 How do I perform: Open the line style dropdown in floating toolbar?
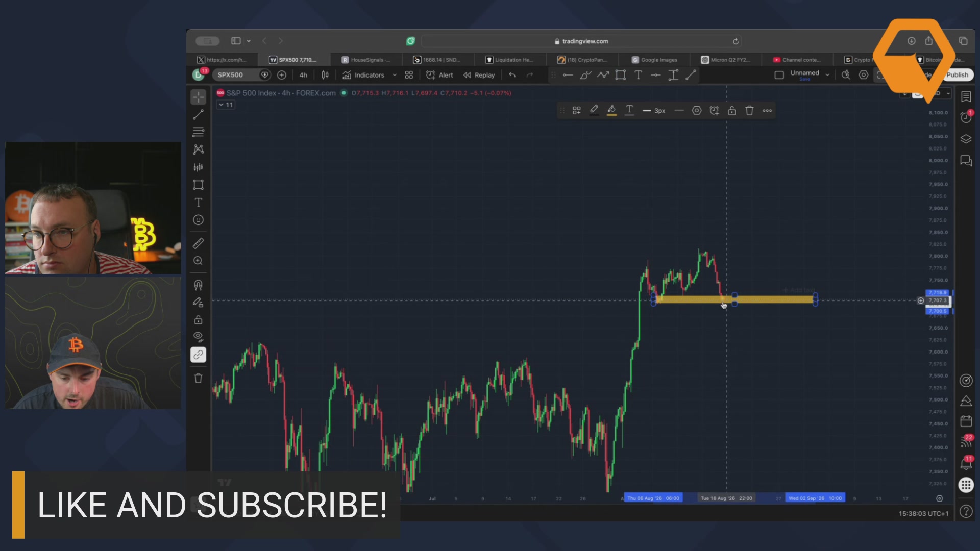pyautogui.click(x=679, y=110)
